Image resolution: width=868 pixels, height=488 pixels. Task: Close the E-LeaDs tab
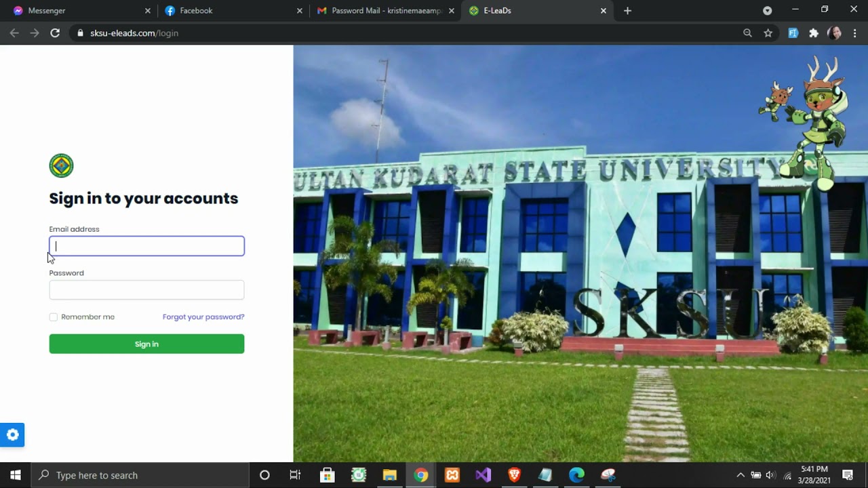(603, 11)
